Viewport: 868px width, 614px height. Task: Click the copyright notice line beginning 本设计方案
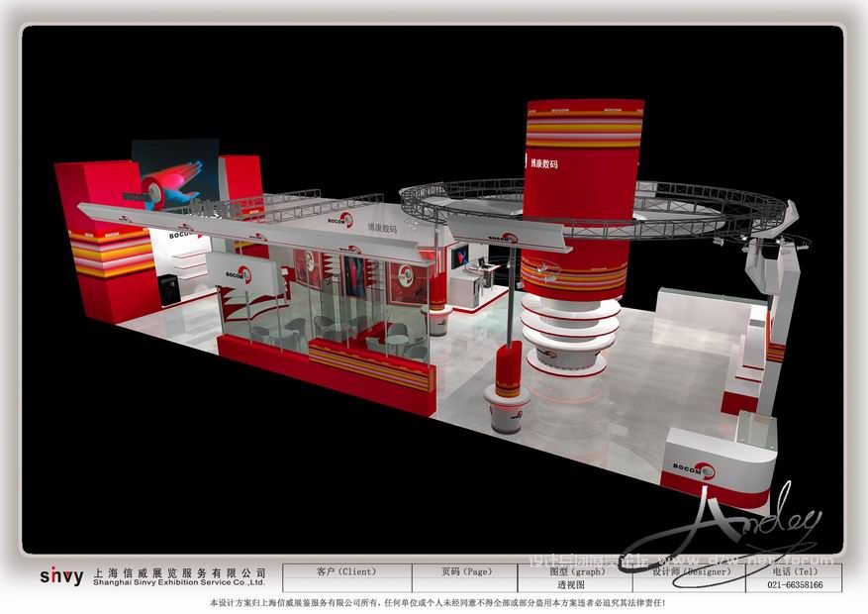(x=437, y=603)
